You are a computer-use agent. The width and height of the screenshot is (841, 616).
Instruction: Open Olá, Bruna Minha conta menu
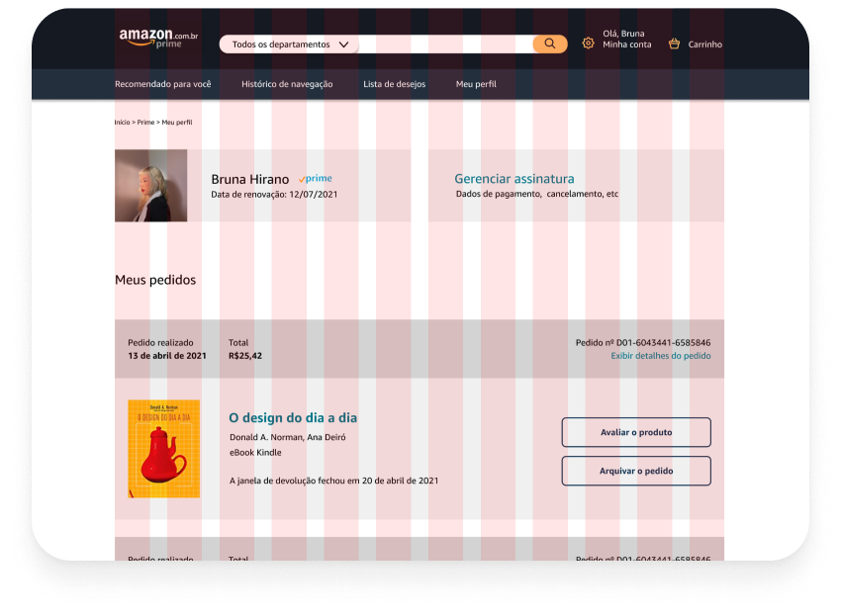pos(626,40)
